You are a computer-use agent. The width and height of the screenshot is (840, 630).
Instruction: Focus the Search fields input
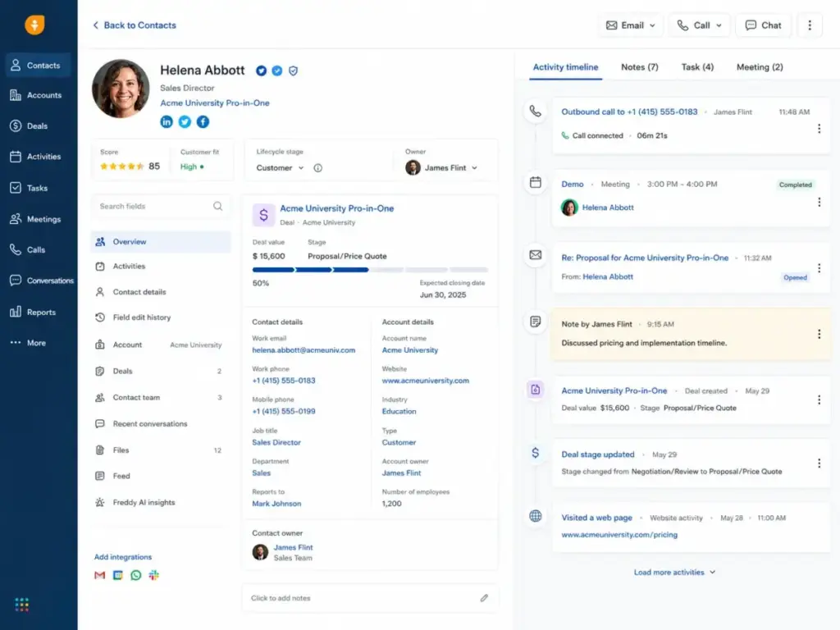(162, 206)
